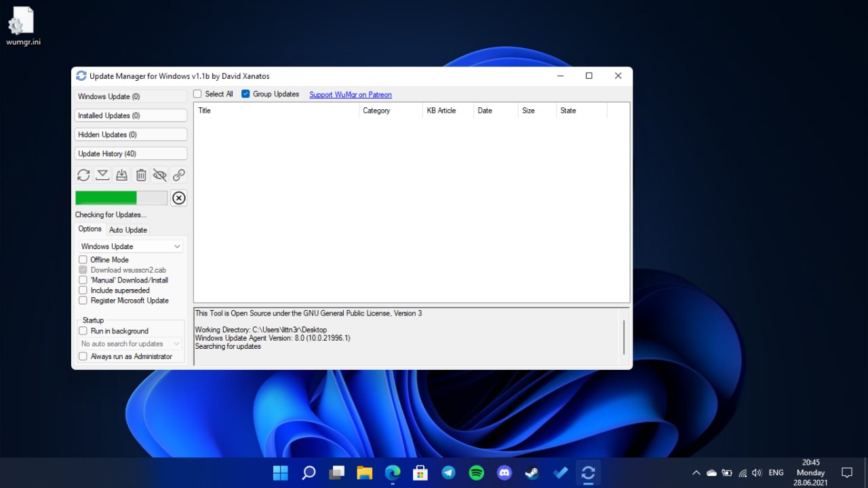Sort by Size column header
The image size is (868, 488).
click(x=537, y=111)
